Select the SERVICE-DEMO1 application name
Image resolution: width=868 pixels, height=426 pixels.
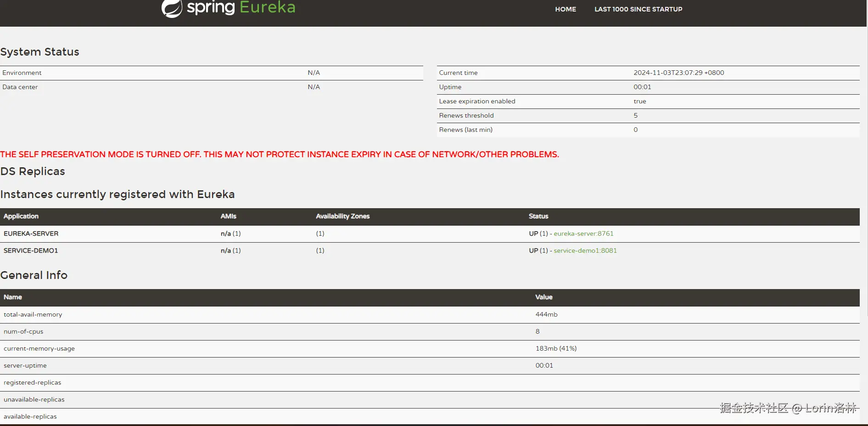click(x=31, y=250)
